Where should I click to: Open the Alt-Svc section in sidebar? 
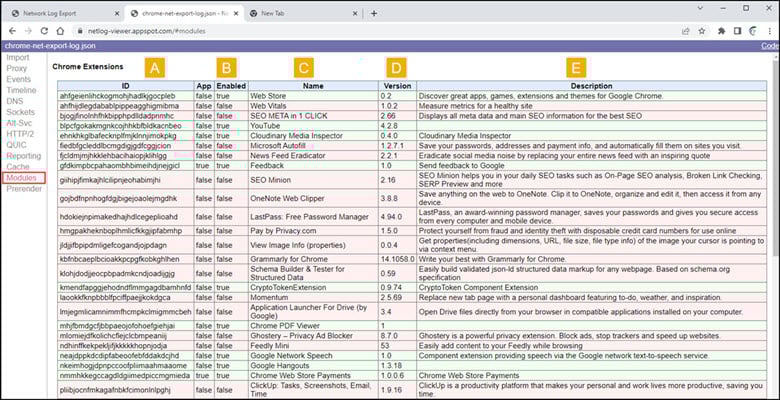[x=18, y=123]
